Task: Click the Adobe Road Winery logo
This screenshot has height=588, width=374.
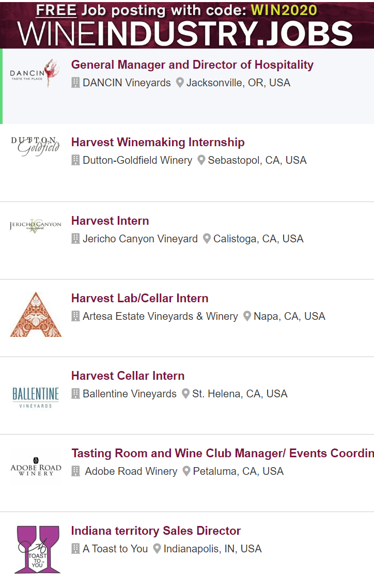Action: (x=36, y=467)
